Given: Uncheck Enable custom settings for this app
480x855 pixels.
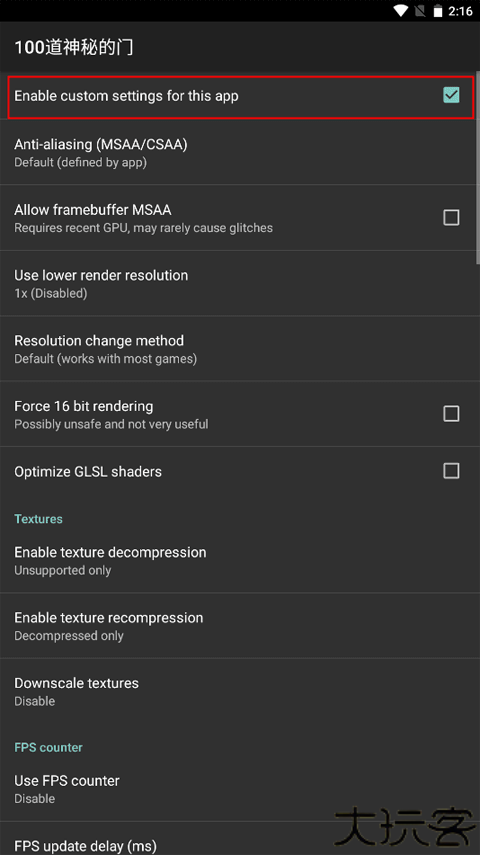Looking at the screenshot, I should (451, 95).
